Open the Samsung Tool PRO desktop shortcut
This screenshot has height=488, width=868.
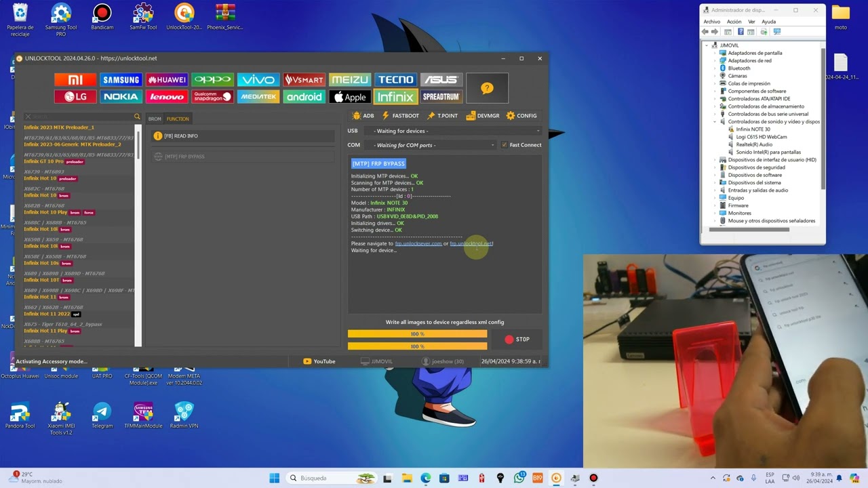coord(61,19)
